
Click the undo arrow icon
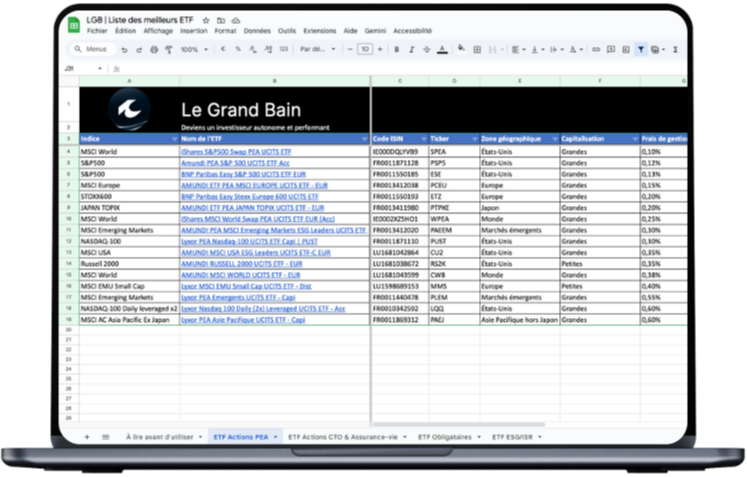tap(124, 50)
